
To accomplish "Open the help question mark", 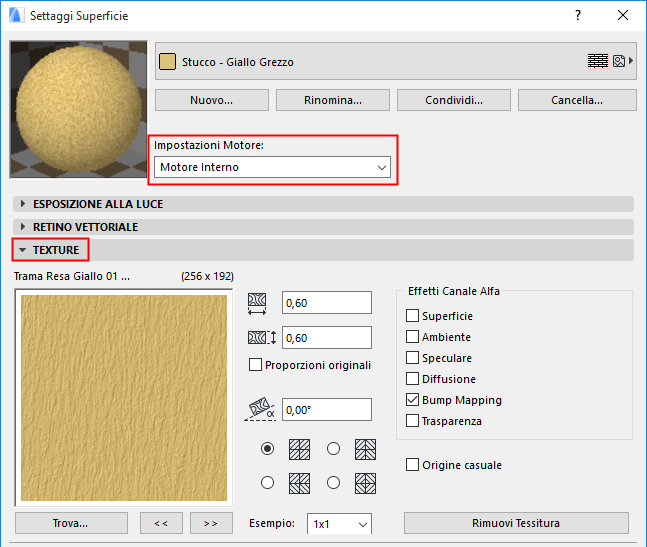I will [x=578, y=15].
